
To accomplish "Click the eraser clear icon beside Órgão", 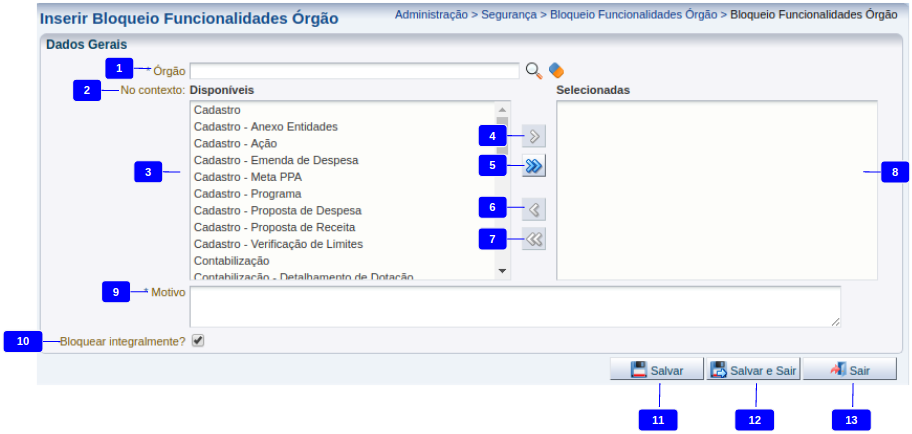I will click(x=556, y=71).
